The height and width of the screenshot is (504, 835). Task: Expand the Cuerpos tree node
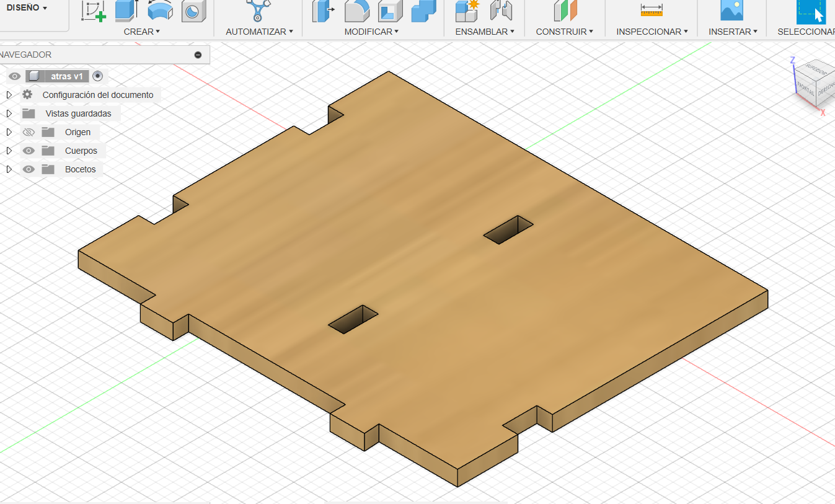coord(9,151)
